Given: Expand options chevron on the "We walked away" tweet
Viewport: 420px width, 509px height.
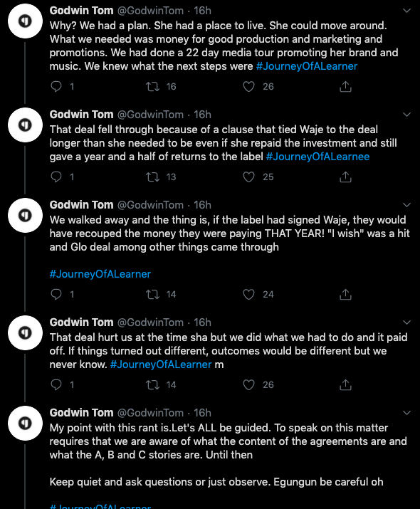Looking at the screenshot, I should point(406,205).
